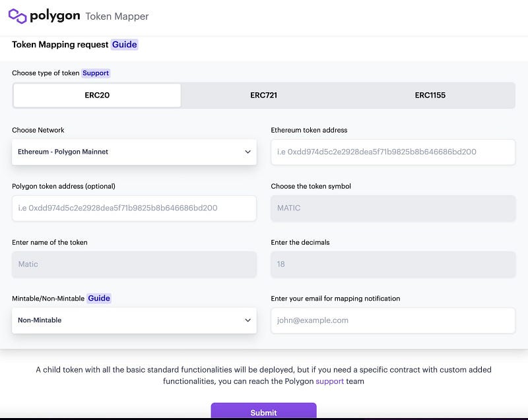The image size is (528, 420).
Task: Click the 'Choose the token symbol' label
Action: (x=311, y=187)
